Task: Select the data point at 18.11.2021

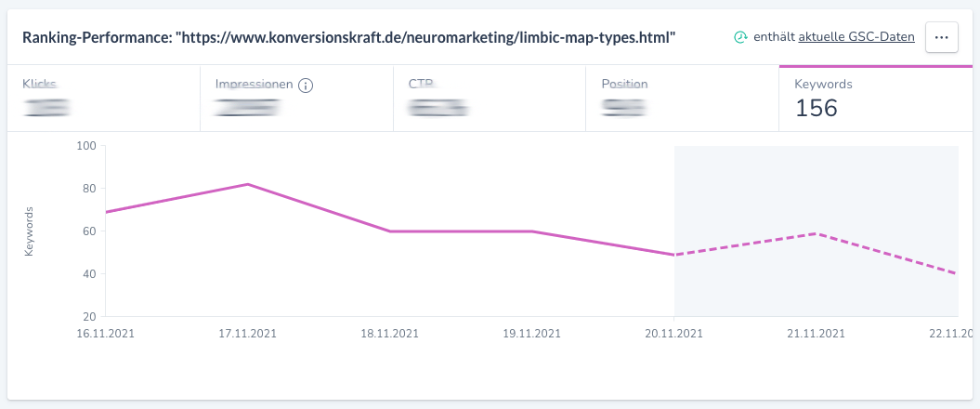Action: pos(390,231)
